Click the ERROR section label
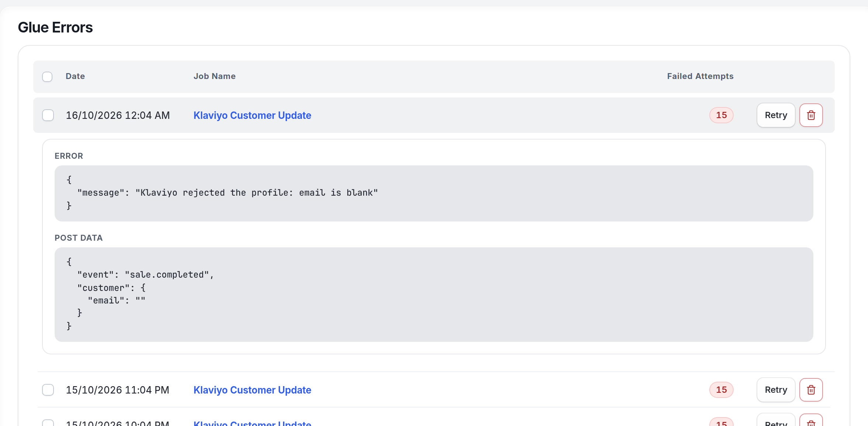 69,156
